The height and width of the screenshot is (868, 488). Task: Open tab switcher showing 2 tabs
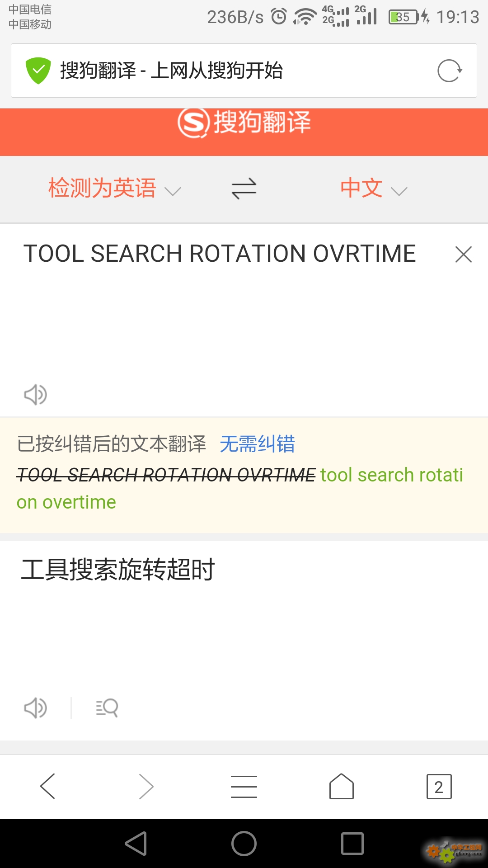coord(439,787)
